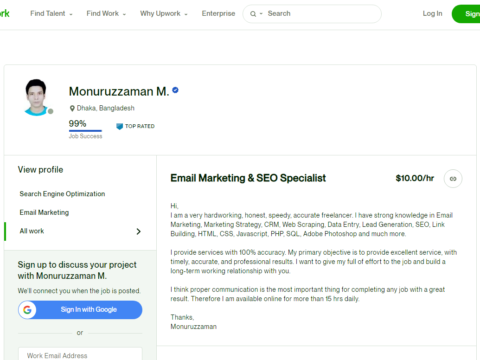Click the online status dot on the profile photo
Screen dimensions: 480x360
(x=51, y=111)
